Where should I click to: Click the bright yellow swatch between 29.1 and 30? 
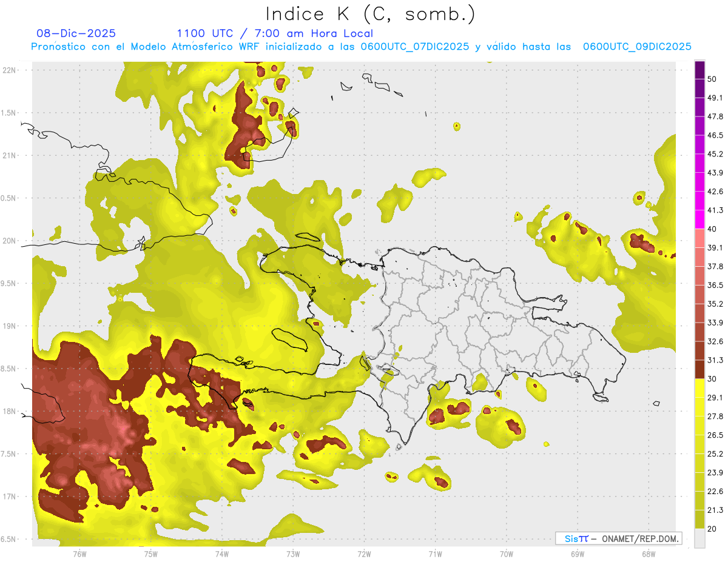click(699, 388)
